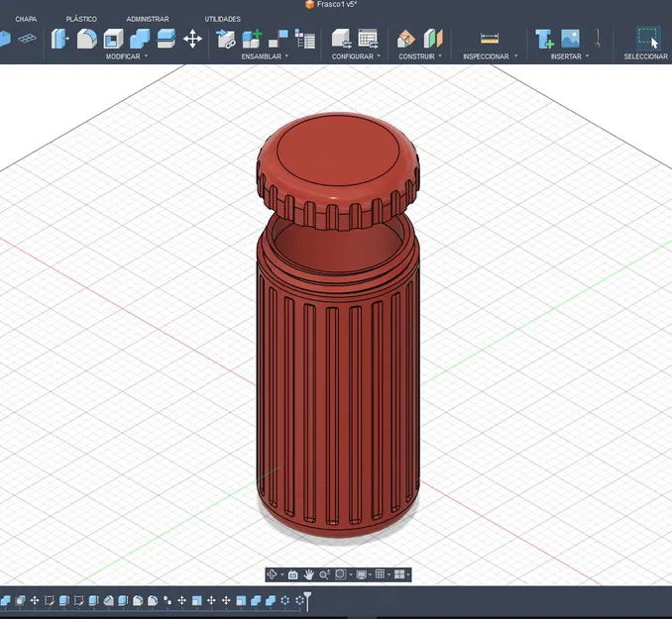Screen dimensions: 672x619
Task: Open the viewports layout dropdown
Action: pyautogui.click(x=400, y=574)
